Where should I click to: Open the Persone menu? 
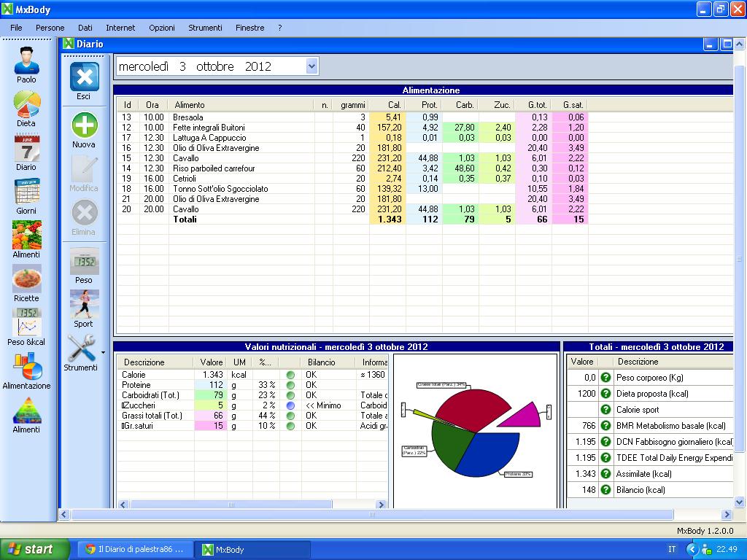point(50,28)
